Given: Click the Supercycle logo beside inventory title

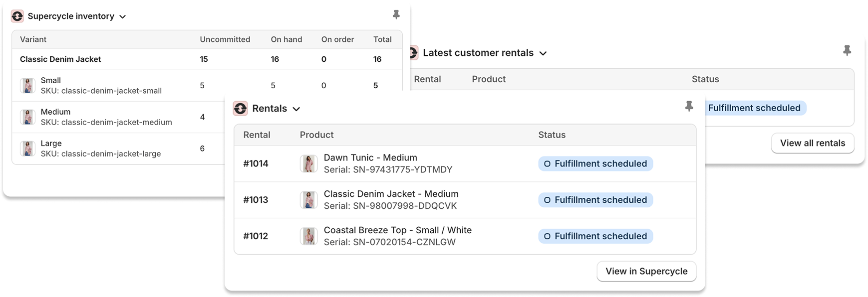Looking at the screenshot, I should (17, 16).
